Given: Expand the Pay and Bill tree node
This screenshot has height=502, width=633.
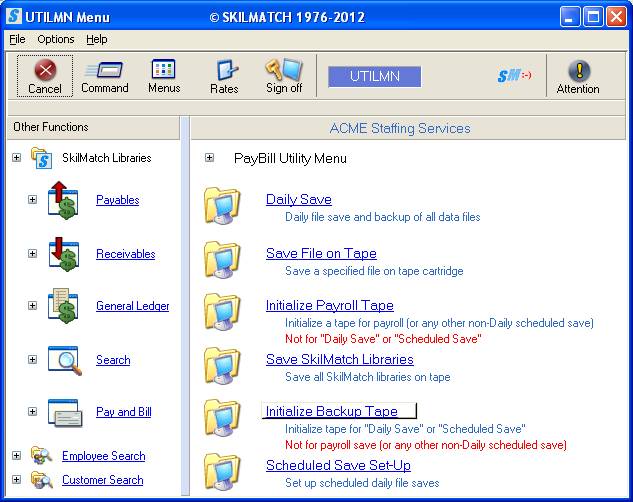Looking at the screenshot, I should coord(32,411).
